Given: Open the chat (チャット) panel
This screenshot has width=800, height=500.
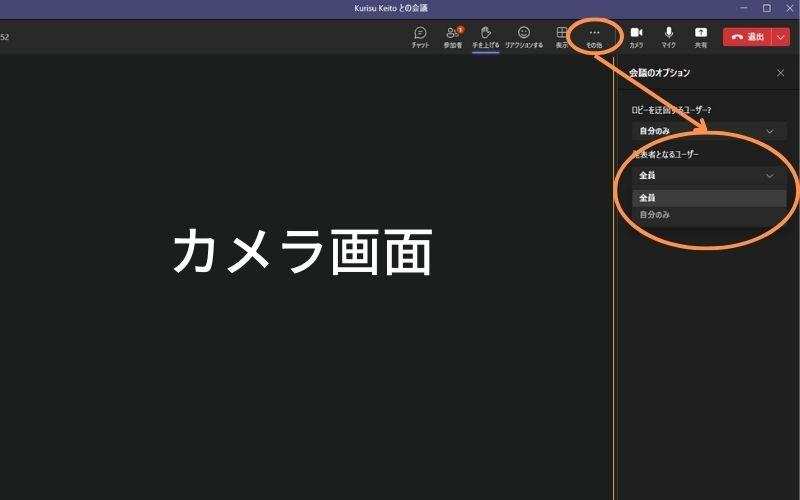Looking at the screenshot, I should click(x=420, y=37).
